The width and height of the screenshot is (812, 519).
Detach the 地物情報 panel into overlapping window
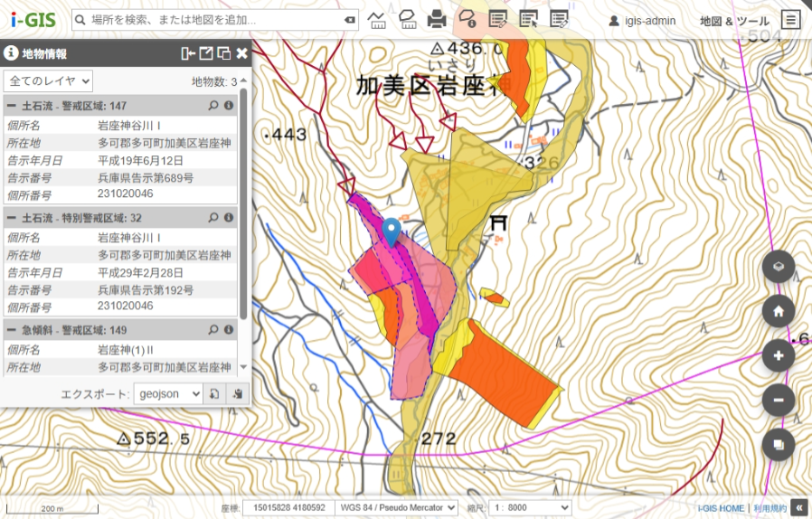click(223, 53)
